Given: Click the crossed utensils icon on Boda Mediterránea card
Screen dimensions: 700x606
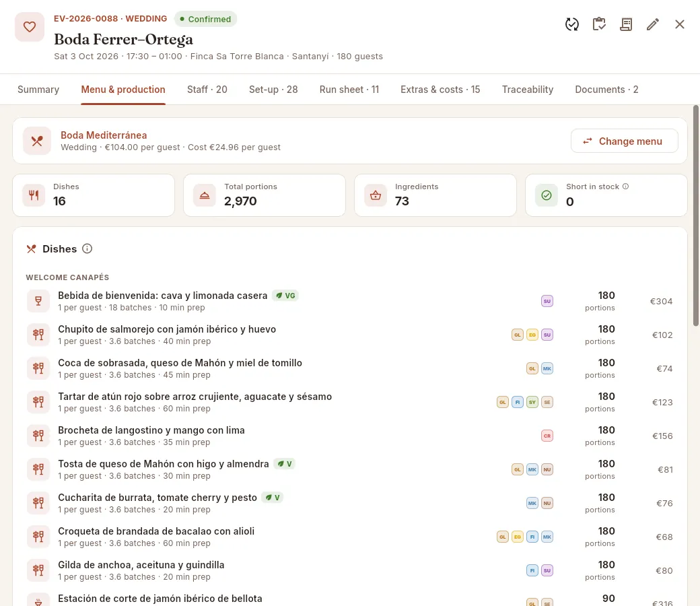Looking at the screenshot, I should tap(37, 141).
